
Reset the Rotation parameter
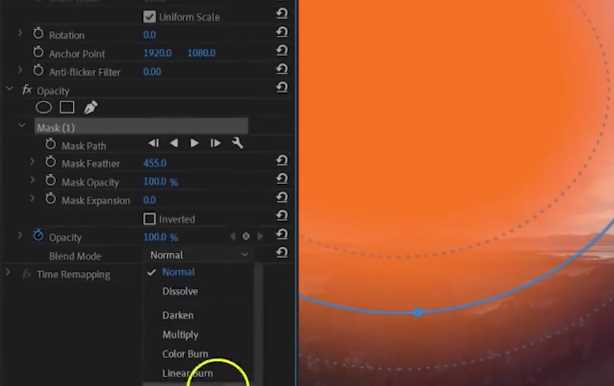282,32
